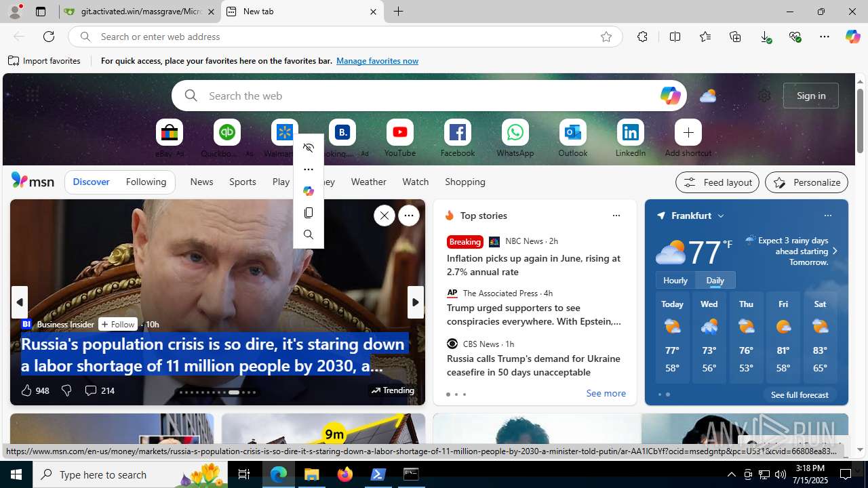868x488 pixels.
Task: Click See full forecast link
Action: 800,394
